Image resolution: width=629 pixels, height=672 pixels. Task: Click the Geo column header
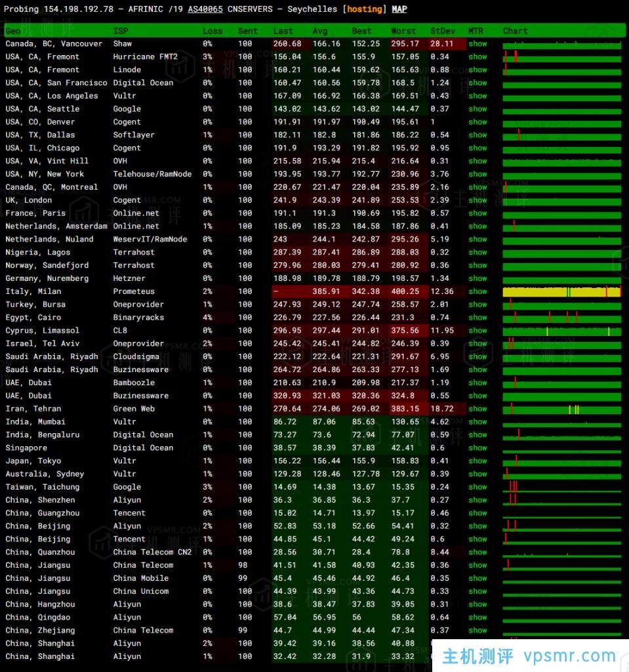point(13,31)
